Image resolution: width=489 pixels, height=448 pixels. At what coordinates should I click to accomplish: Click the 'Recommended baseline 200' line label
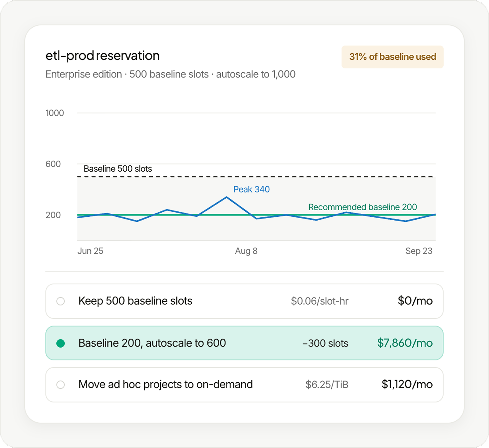pos(363,207)
